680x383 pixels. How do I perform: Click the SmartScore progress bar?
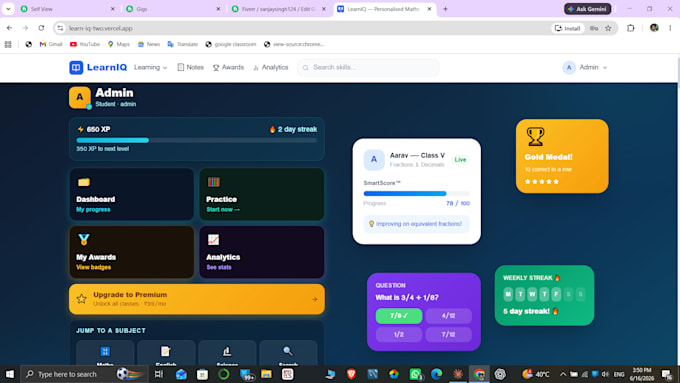[x=416, y=193]
